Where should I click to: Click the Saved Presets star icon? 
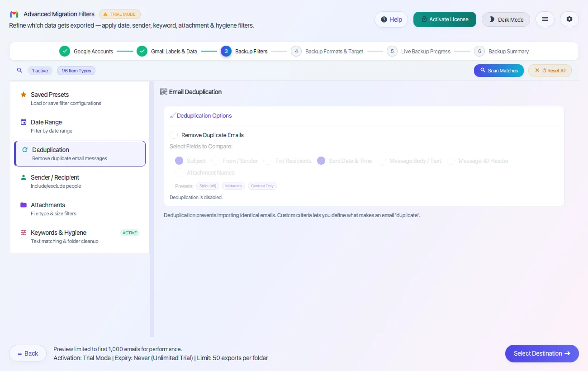(x=24, y=95)
